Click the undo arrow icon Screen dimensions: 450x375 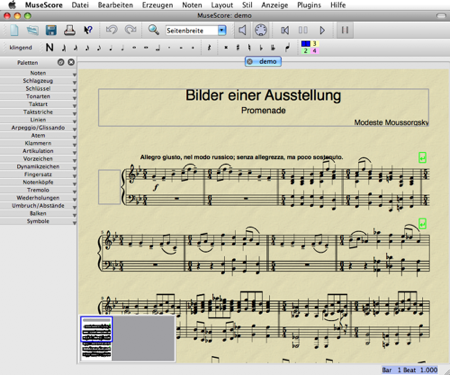[x=111, y=30]
